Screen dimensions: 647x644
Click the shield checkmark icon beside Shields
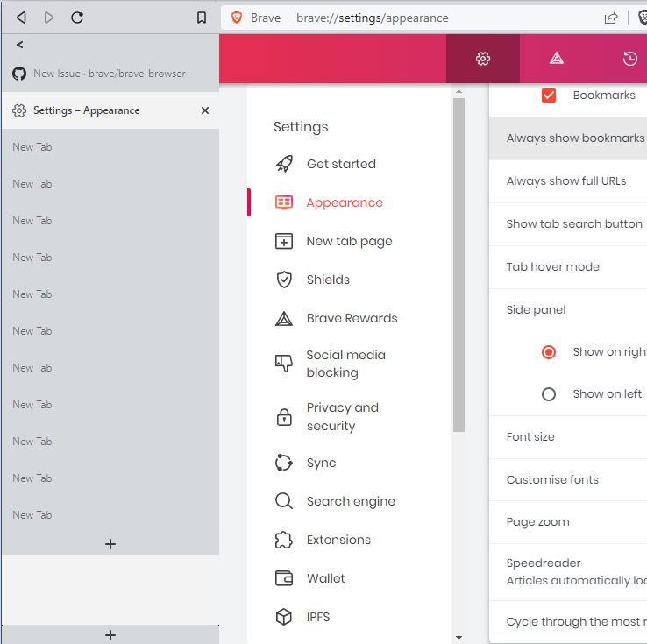point(284,280)
